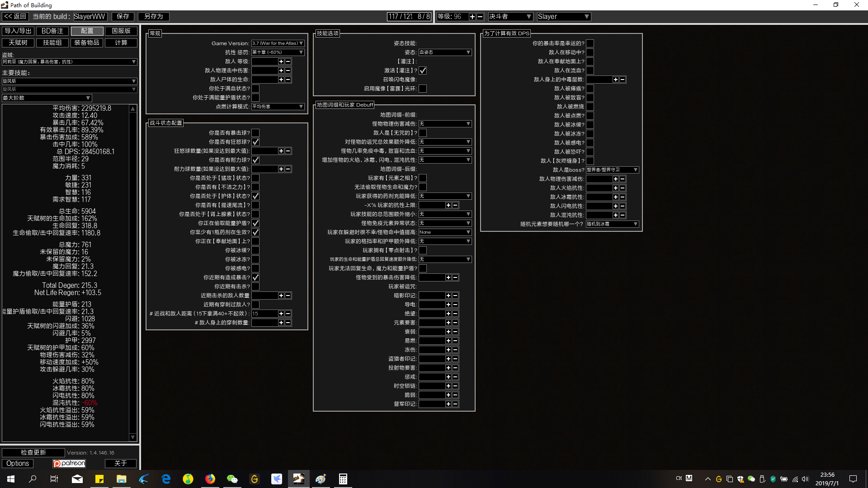Open WeChat from the taskbar

point(232,479)
